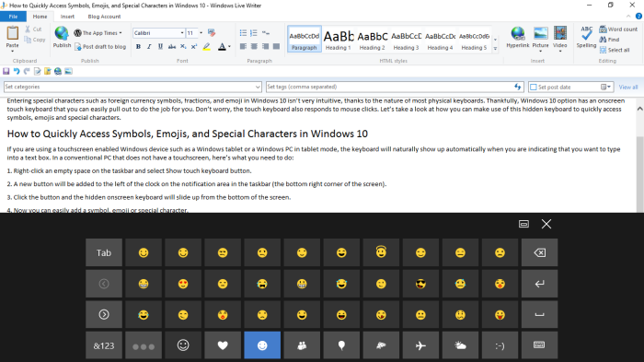The width and height of the screenshot is (644, 362).
Task: Toggle Subscript formatting
Action: [183, 47]
